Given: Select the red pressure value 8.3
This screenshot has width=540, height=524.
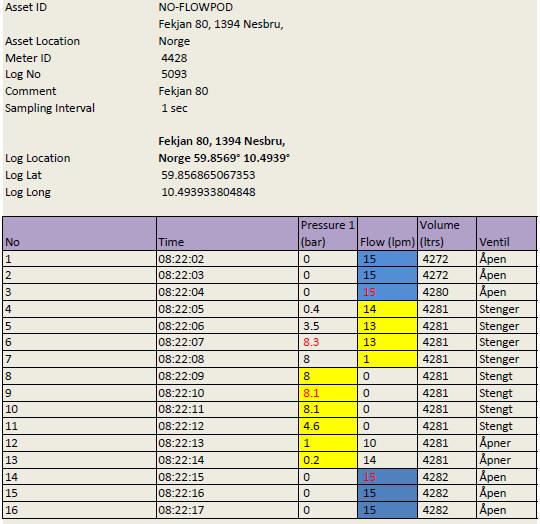Looking at the screenshot, I should pyautogui.click(x=328, y=342).
